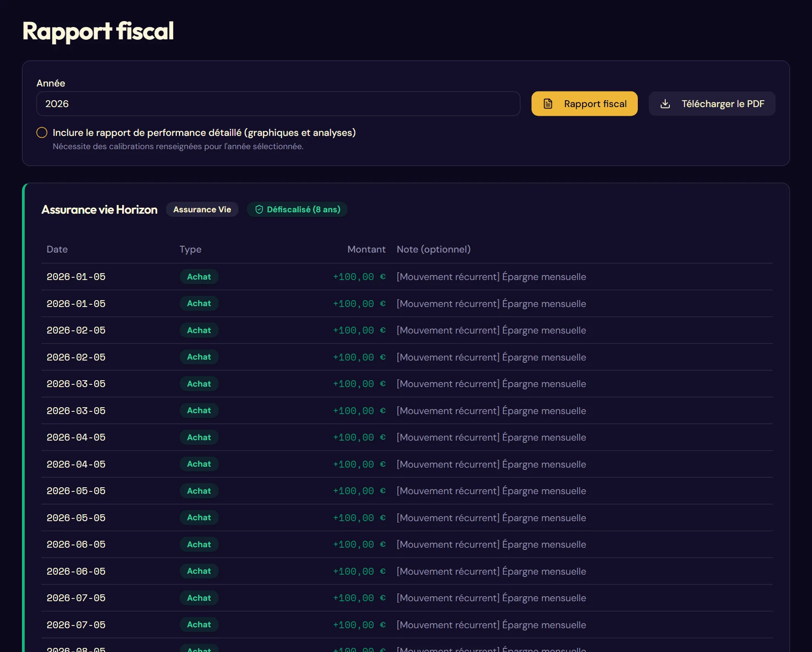Viewport: 812px width, 652px height.
Task: Click the +100,00 € amount in the second 2026-02-05 row
Action: click(x=359, y=357)
